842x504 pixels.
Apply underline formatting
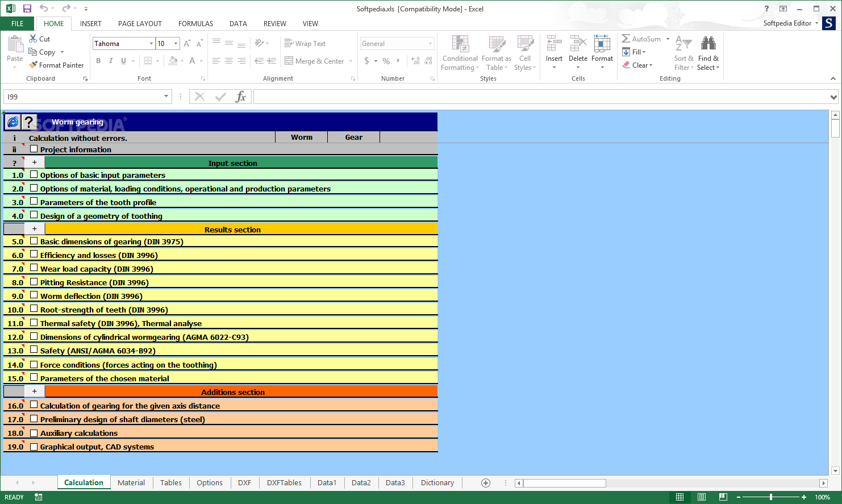(123, 61)
